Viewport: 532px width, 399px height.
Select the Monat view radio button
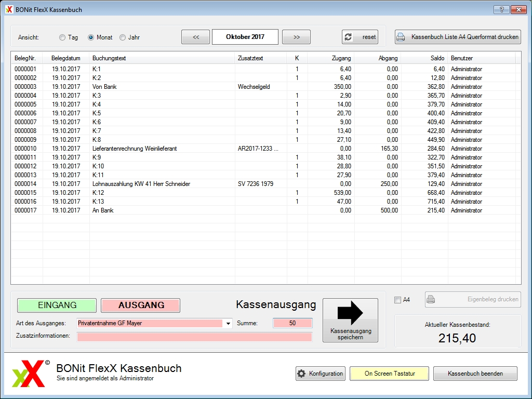pos(90,37)
